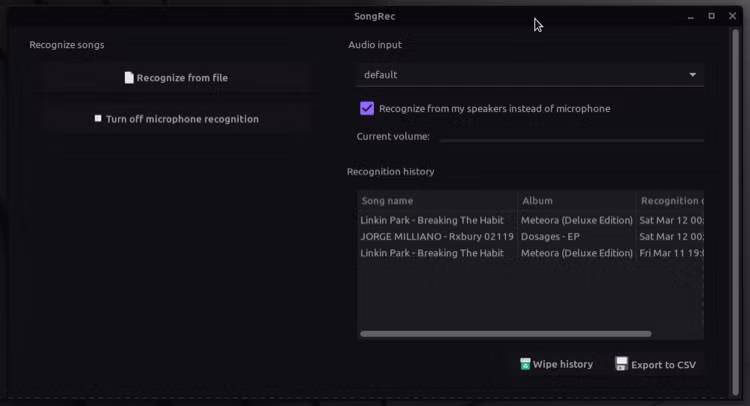Click the Current volume level bar
The height and width of the screenshot is (406, 750).
coord(572,139)
